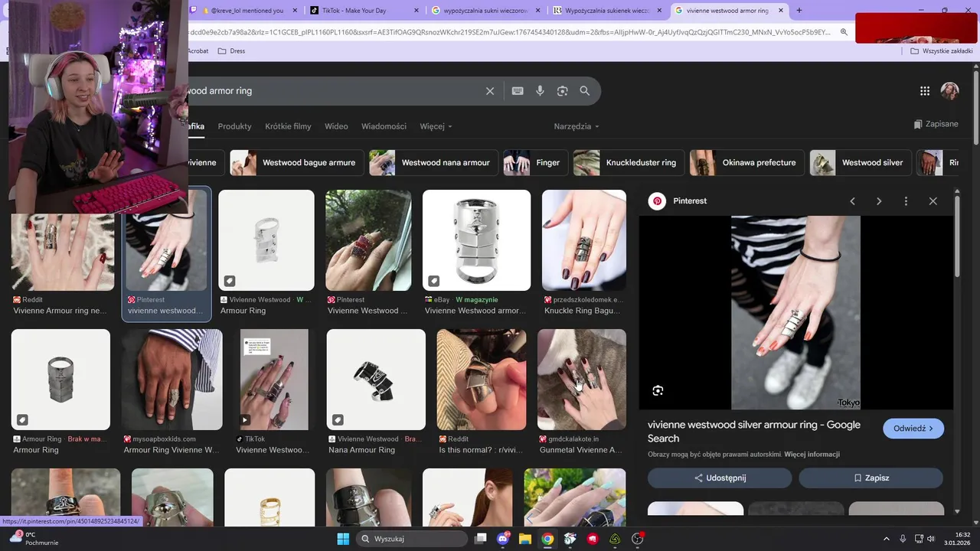Expand the Narzędzia tools dropdown
The width and height of the screenshot is (980, 551).
tap(577, 126)
